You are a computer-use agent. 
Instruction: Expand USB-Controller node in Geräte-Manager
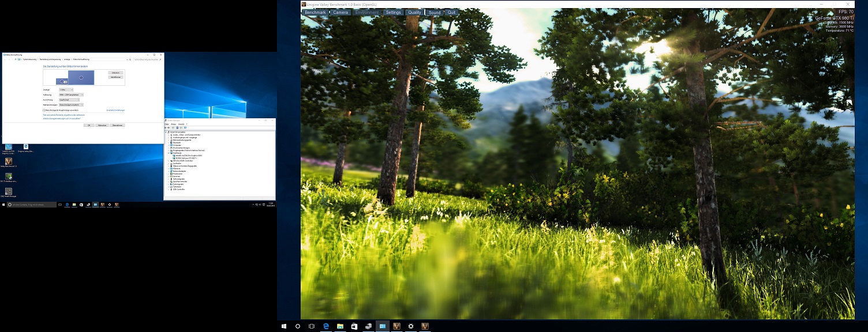pos(169,189)
